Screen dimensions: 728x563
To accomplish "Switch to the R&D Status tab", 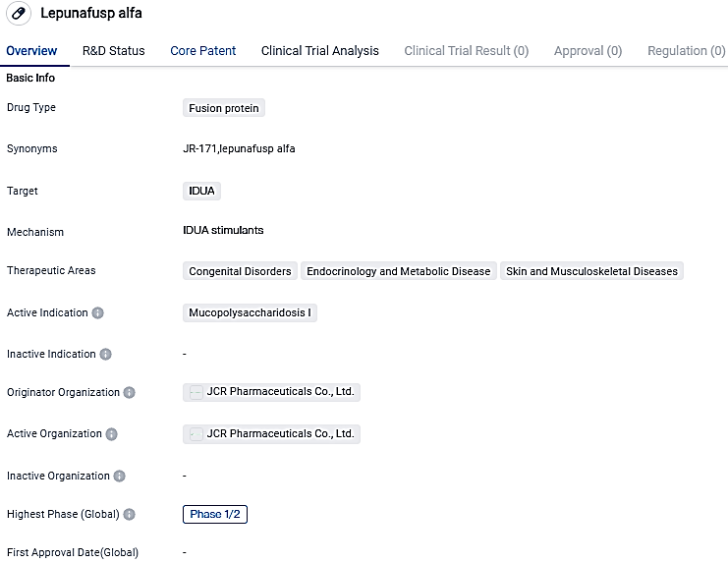I will pyautogui.click(x=113, y=51).
